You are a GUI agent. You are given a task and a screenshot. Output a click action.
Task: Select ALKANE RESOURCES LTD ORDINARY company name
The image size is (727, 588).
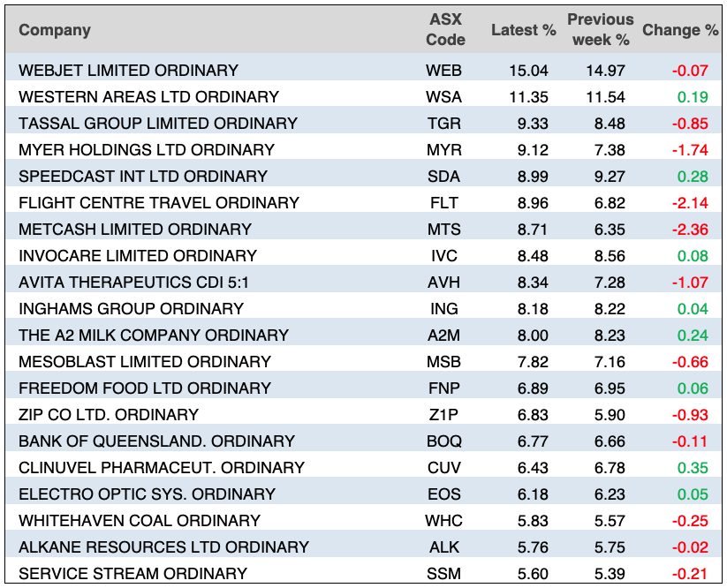[x=163, y=547]
